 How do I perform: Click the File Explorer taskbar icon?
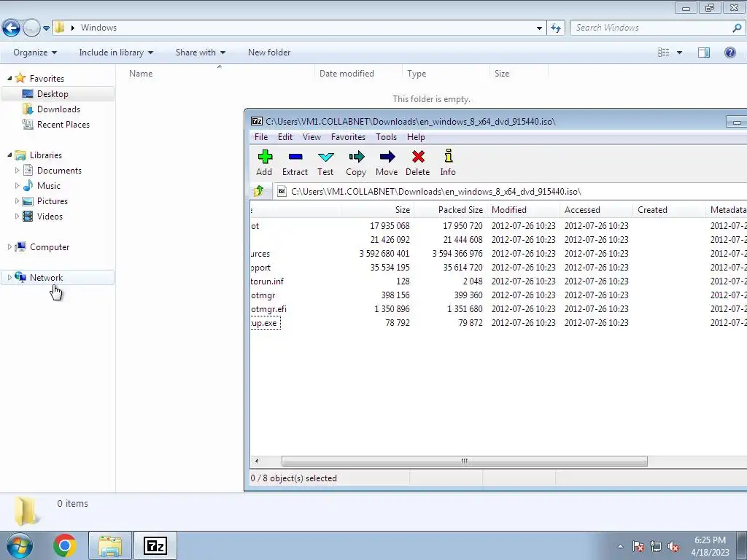pyautogui.click(x=110, y=545)
